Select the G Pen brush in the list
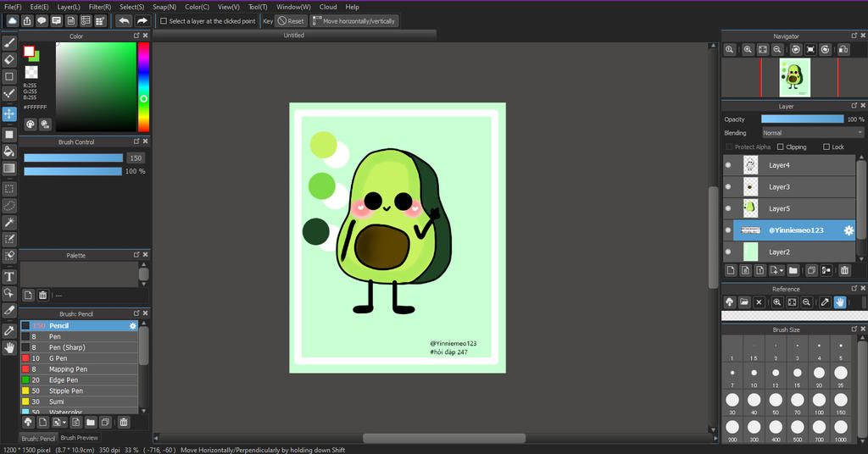 58,358
